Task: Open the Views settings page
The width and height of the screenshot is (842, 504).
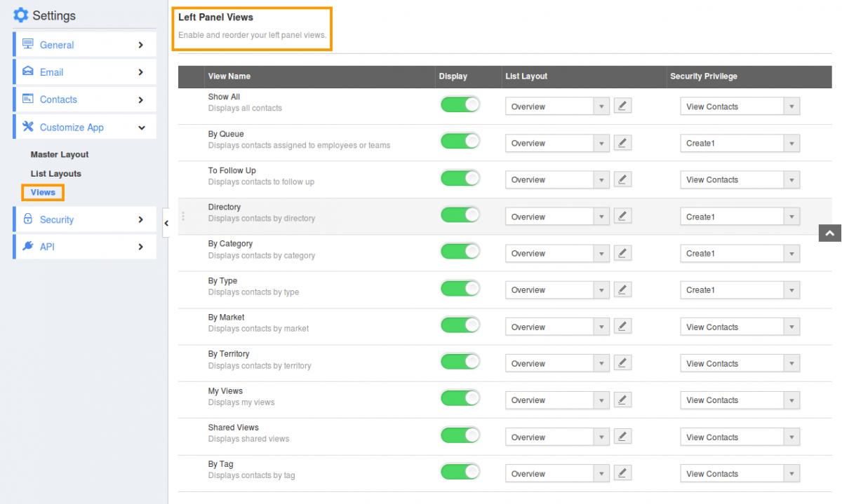Action: [43, 192]
